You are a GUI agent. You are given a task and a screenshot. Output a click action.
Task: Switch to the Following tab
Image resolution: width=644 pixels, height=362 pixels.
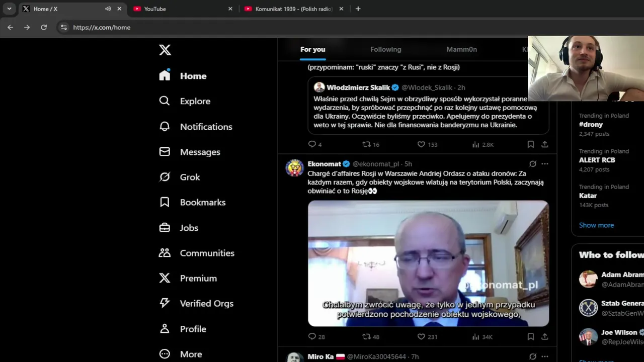coord(386,49)
